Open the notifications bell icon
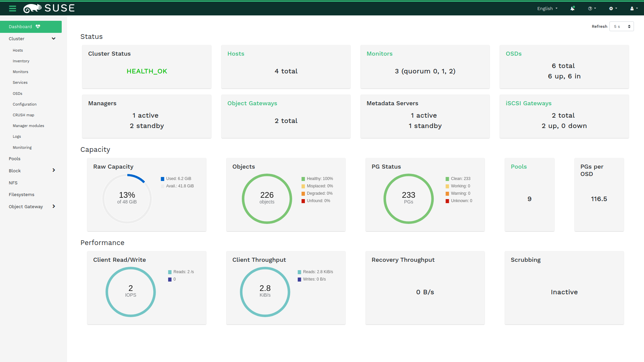This screenshot has width=644, height=362. tap(573, 8)
